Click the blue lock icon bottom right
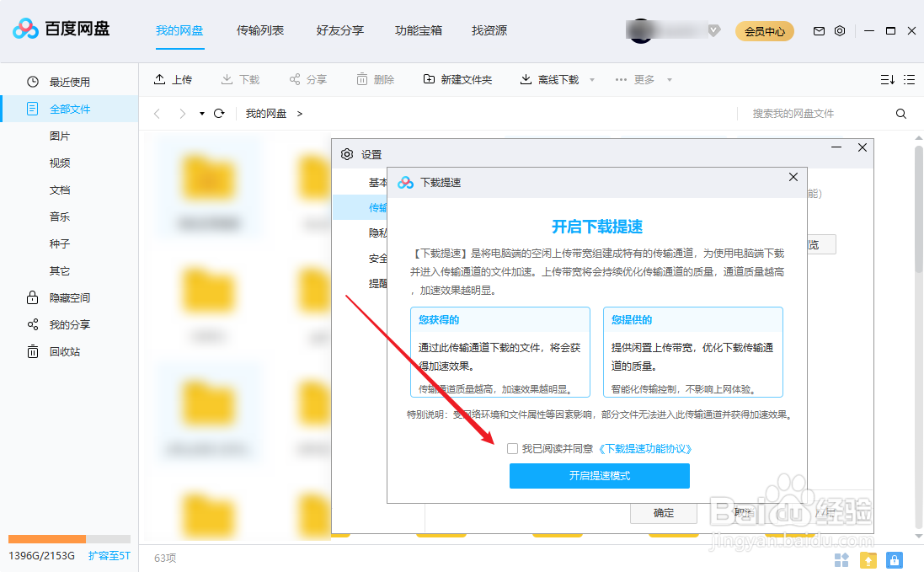924x572 pixels. pos(894,560)
